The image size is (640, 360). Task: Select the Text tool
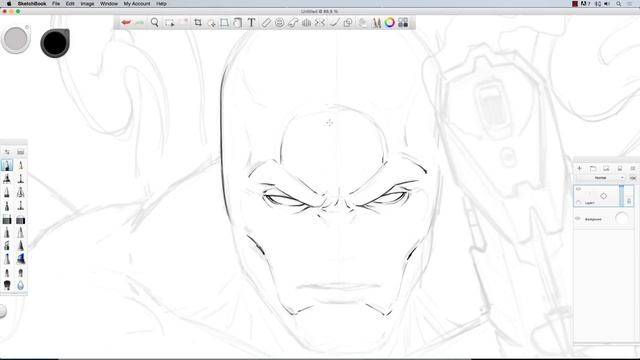point(251,22)
